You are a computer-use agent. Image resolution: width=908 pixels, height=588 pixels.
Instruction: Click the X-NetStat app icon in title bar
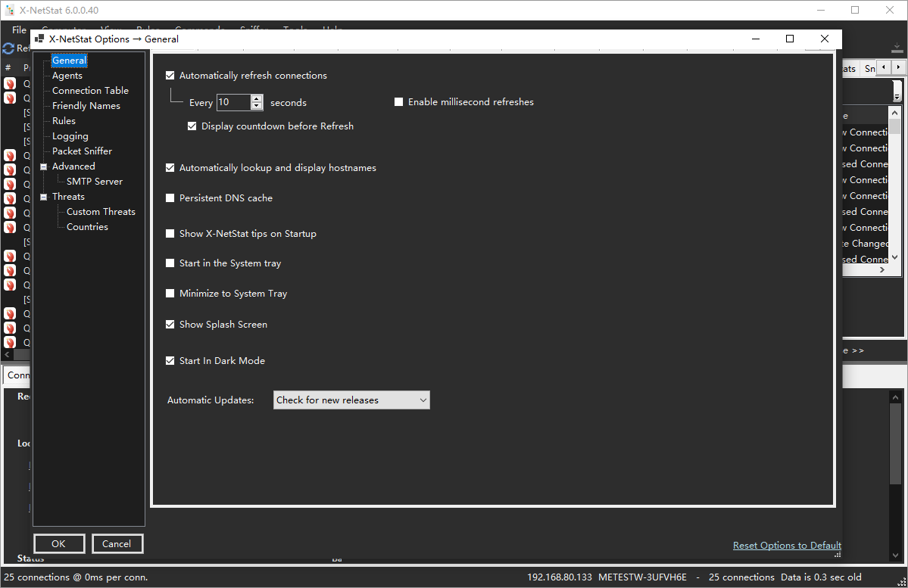coord(9,10)
